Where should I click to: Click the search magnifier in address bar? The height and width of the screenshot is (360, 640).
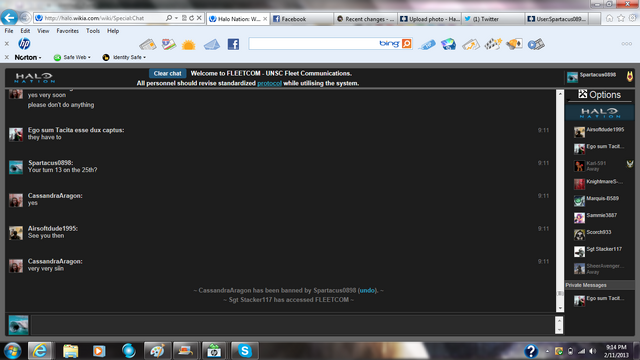coord(169,18)
